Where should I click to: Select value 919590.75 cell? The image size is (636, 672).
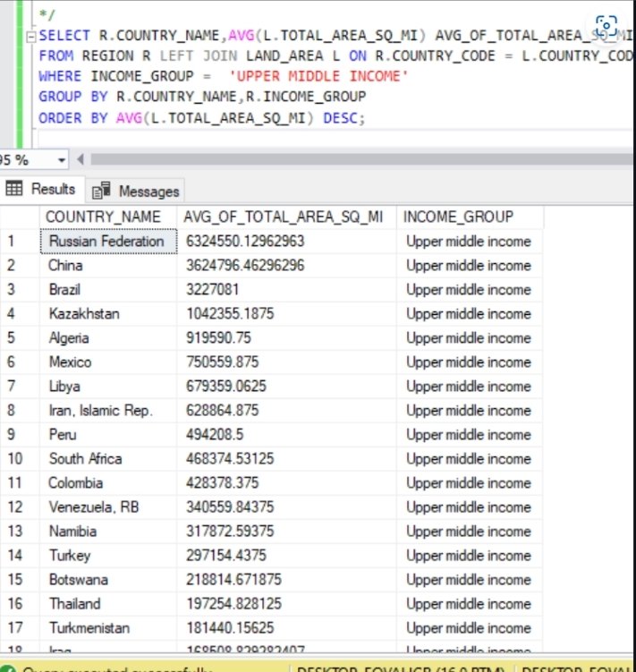click(286, 338)
